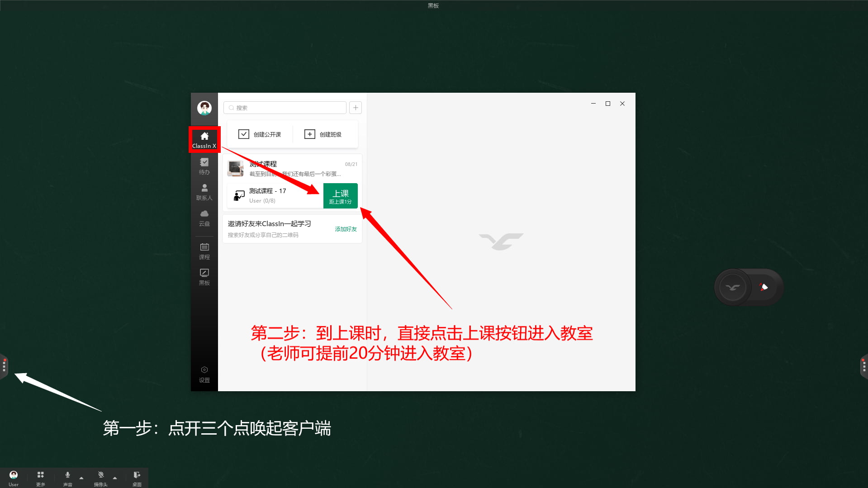Close the ClassIn client window
The width and height of the screenshot is (868, 488).
[x=622, y=104]
